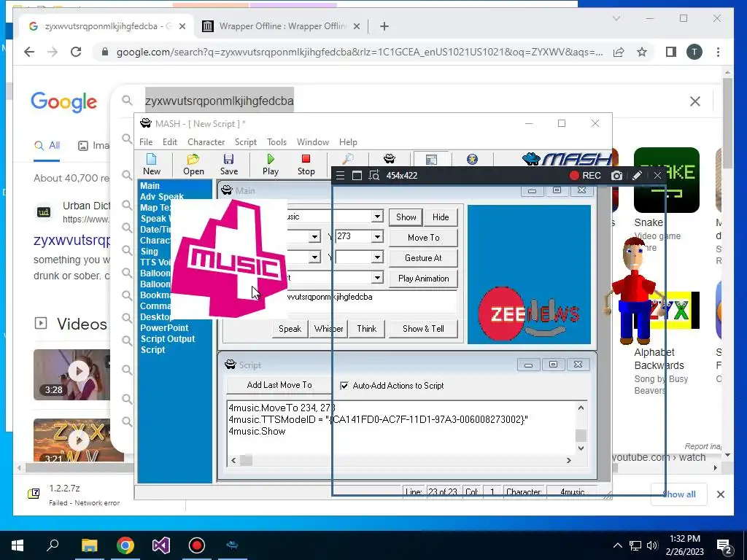Image resolution: width=747 pixels, height=560 pixels.
Task: Open File Explorer from the taskbar
Action: [89, 545]
